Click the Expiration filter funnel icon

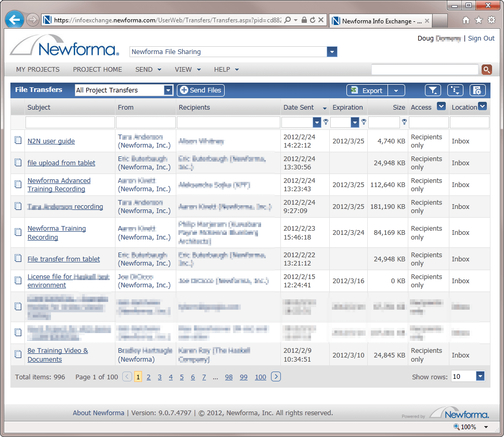tap(364, 122)
